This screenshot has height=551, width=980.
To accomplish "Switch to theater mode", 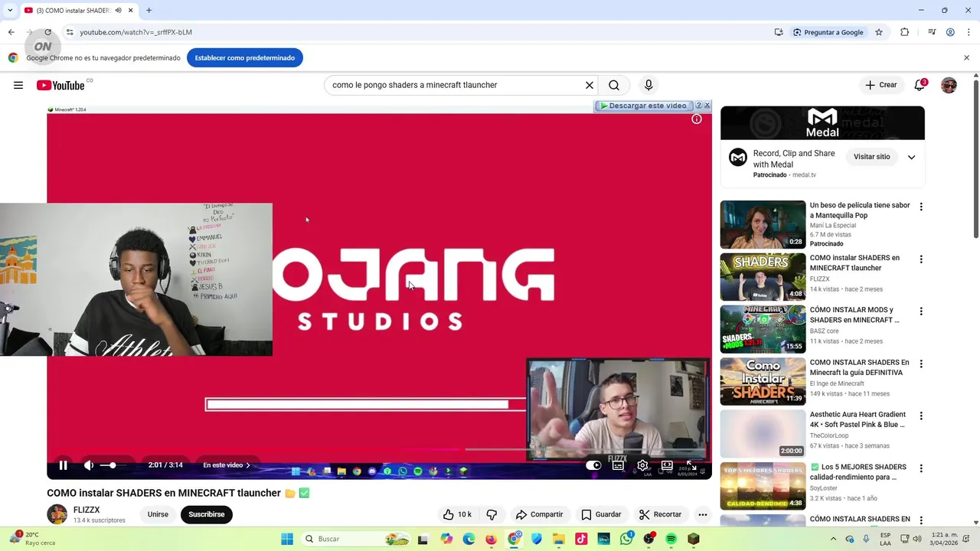I will pos(667,465).
